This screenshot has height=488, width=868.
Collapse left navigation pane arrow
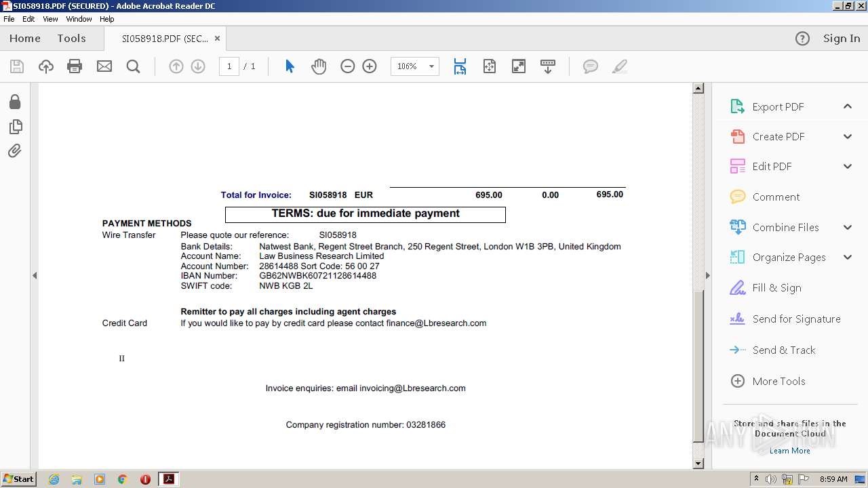35,275
